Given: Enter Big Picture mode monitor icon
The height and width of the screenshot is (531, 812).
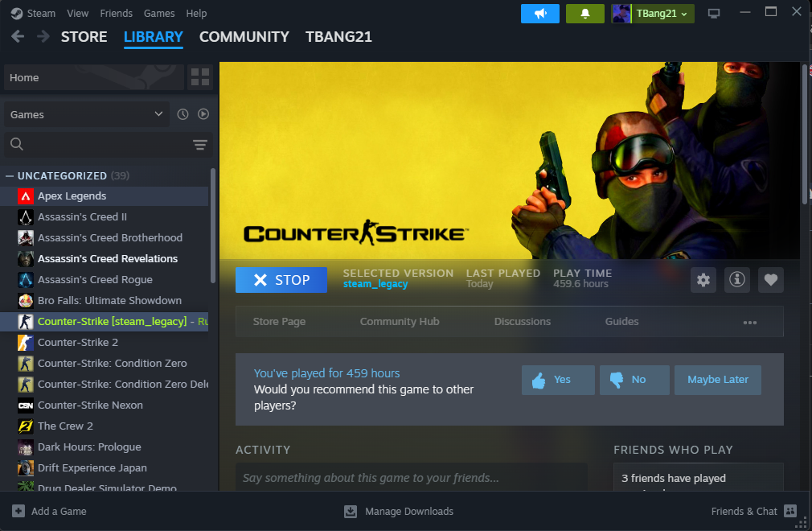Looking at the screenshot, I should (713, 14).
